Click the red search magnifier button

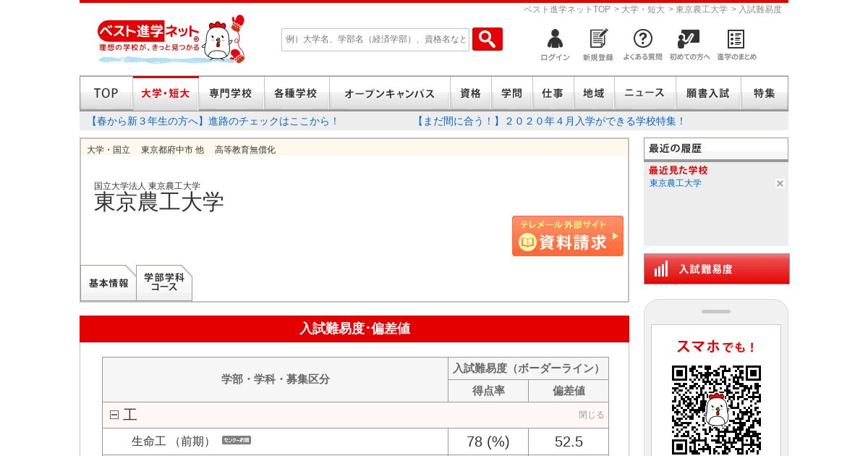tap(488, 39)
